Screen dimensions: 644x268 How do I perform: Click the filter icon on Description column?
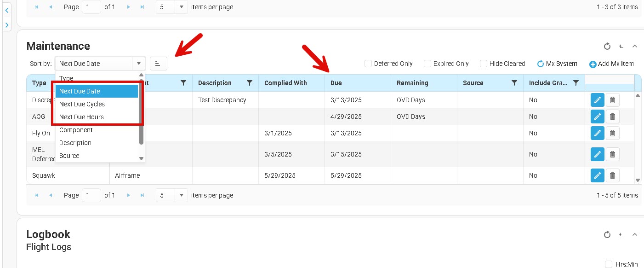point(250,83)
